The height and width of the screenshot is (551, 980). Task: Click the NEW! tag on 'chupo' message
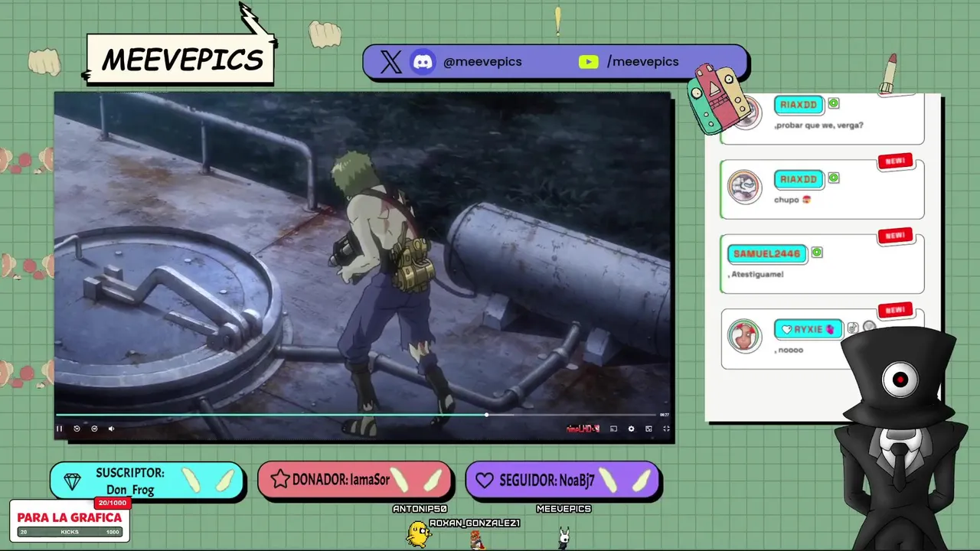pyautogui.click(x=895, y=161)
